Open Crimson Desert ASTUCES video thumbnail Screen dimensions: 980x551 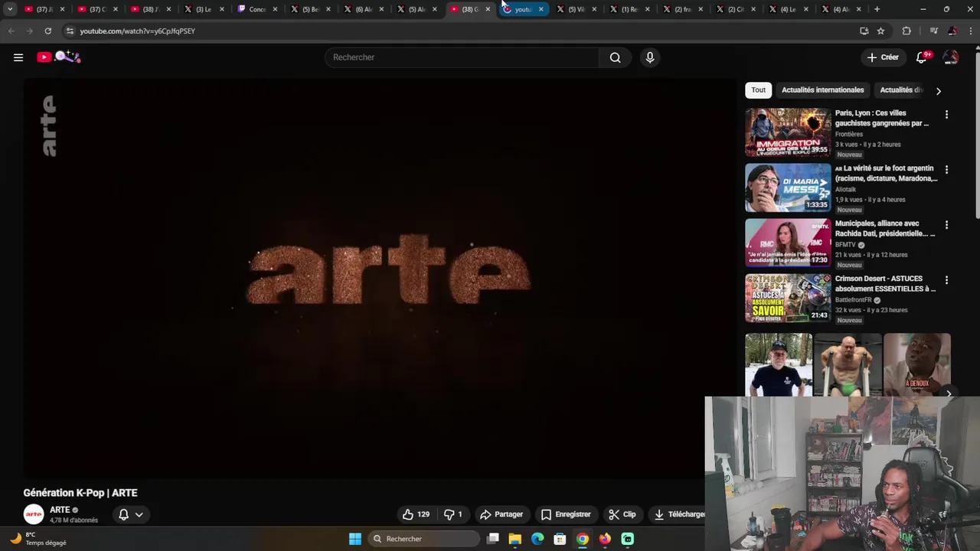coord(788,298)
